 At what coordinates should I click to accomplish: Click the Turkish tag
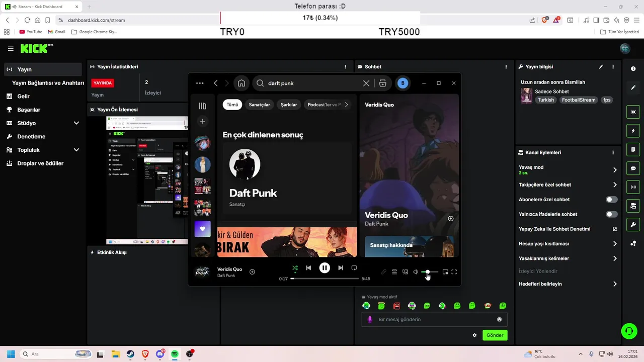pyautogui.click(x=545, y=100)
